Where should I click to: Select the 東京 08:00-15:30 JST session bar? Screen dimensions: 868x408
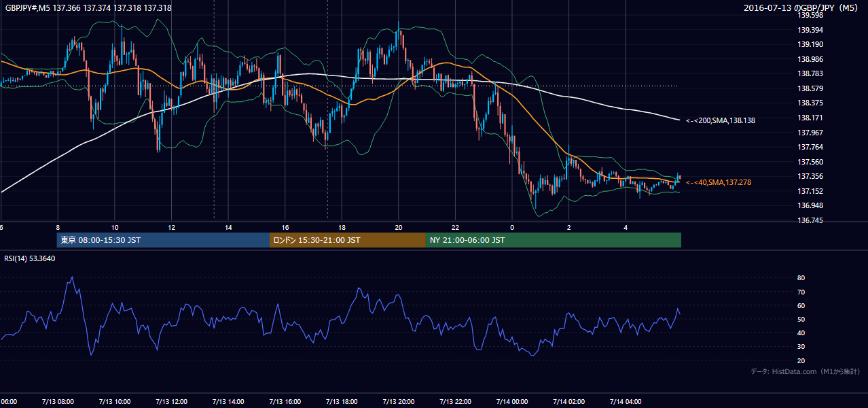click(163, 240)
